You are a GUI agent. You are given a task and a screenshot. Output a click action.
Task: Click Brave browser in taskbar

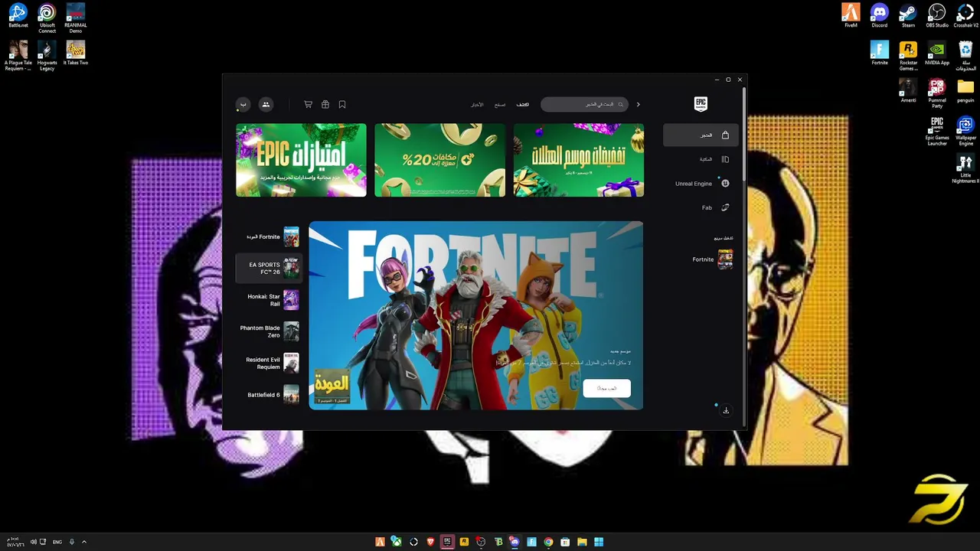pos(430,542)
